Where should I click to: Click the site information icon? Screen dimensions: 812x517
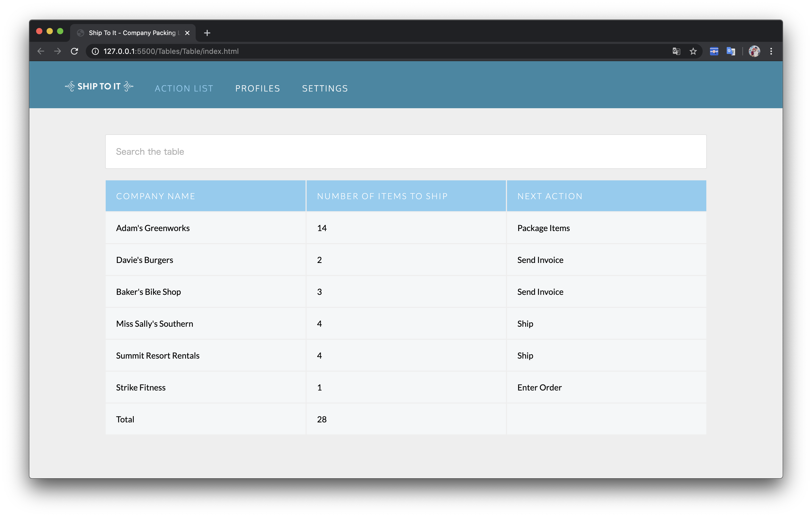(x=95, y=51)
